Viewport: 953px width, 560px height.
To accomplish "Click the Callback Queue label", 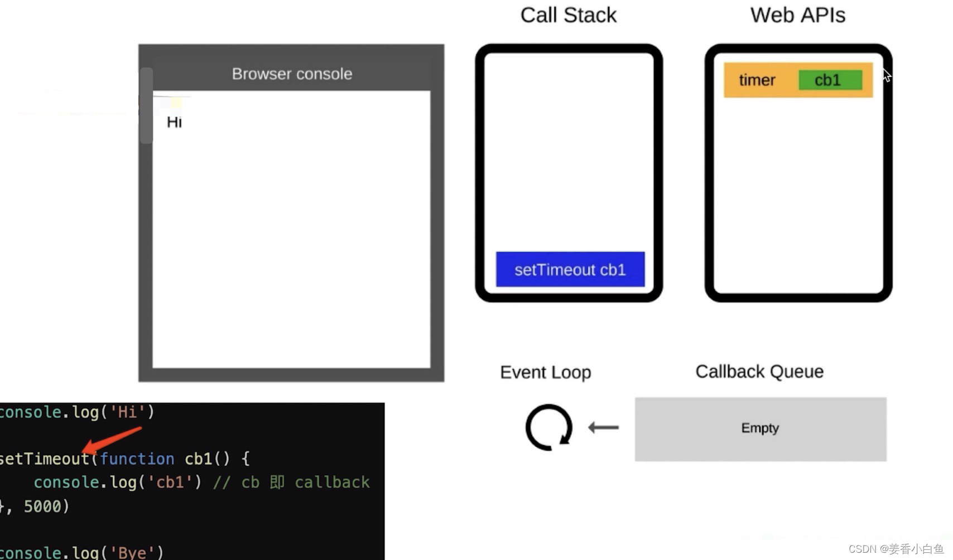I will click(x=759, y=371).
